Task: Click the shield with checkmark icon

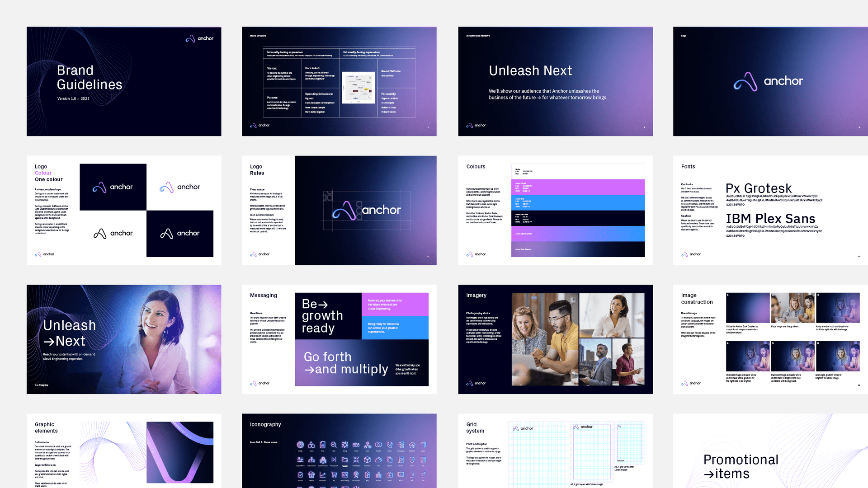Action: (x=412, y=460)
